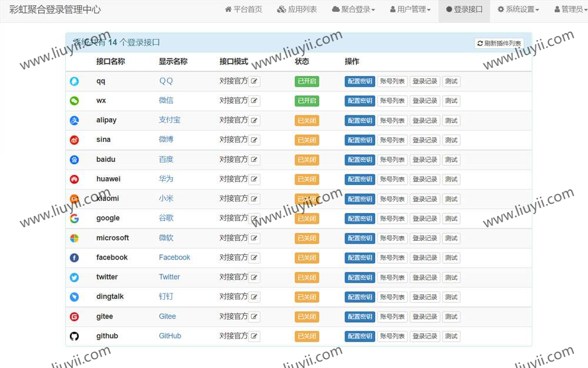Click the Huawei logo icon
This screenshot has height=368, width=588.
point(74,179)
